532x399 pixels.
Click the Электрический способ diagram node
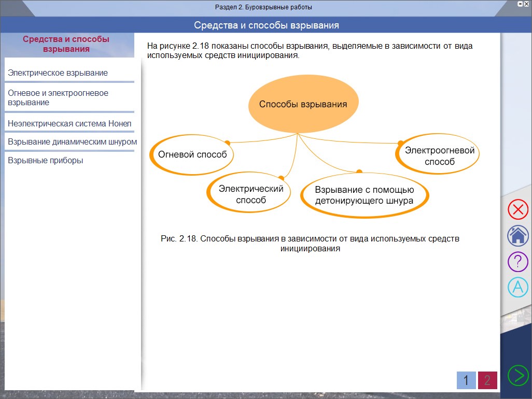click(x=250, y=194)
